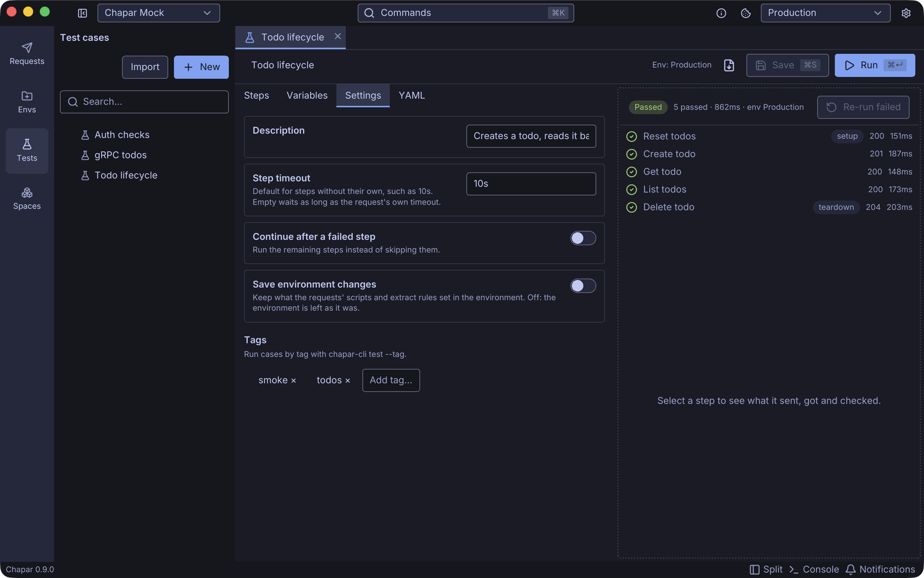Viewport: 924px width, 578px height.
Task: Select the Create todo step result
Action: tap(769, 154)
